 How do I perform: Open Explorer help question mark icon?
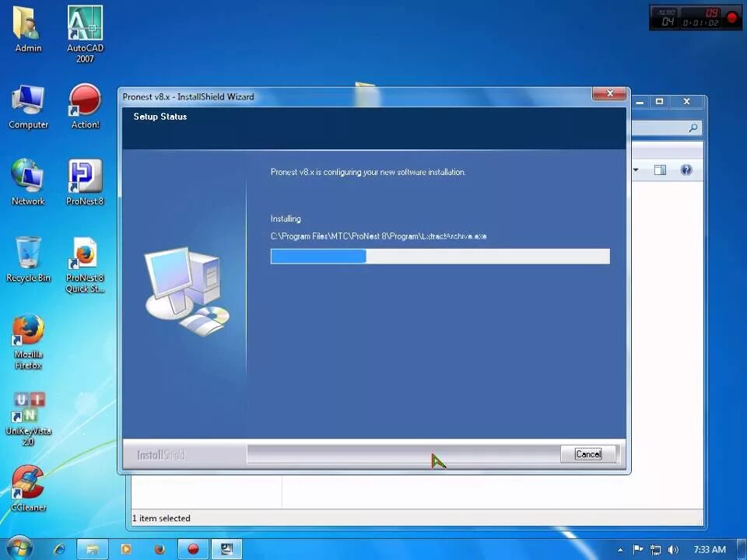686,170
